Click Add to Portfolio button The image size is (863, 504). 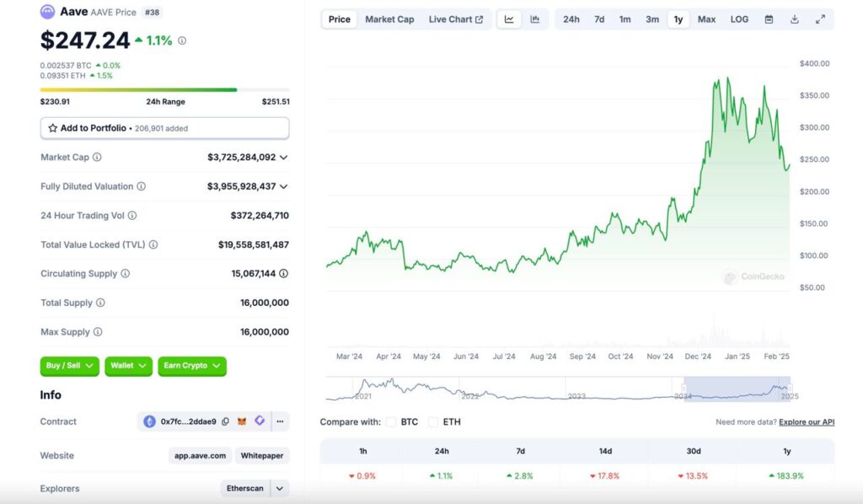(164, 128)
